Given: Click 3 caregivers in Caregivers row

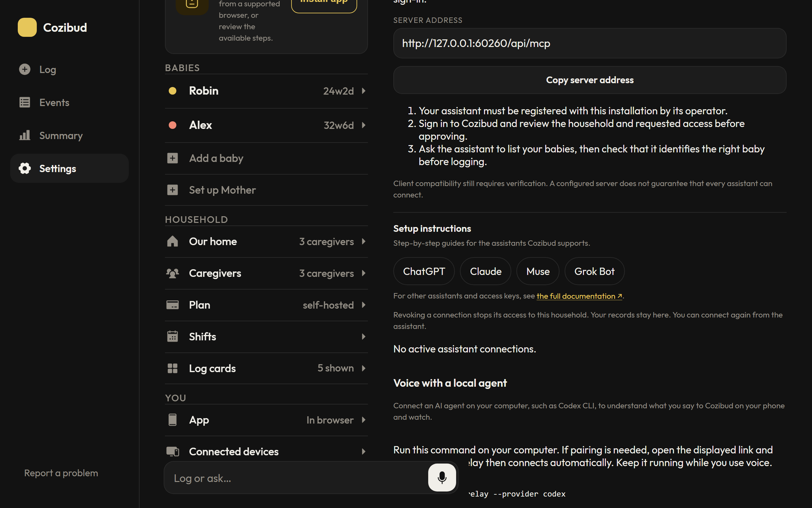Looking at the screenshot, I should click(326, 273).
